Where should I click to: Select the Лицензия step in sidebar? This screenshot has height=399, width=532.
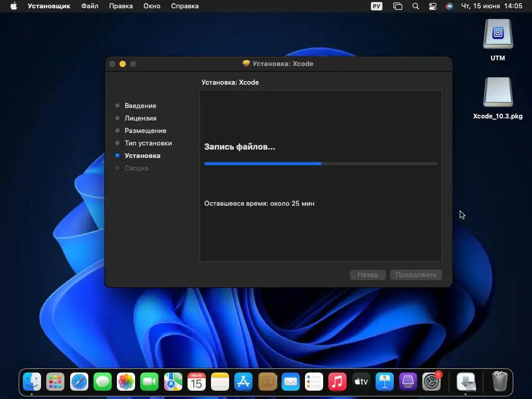point(140,118)
